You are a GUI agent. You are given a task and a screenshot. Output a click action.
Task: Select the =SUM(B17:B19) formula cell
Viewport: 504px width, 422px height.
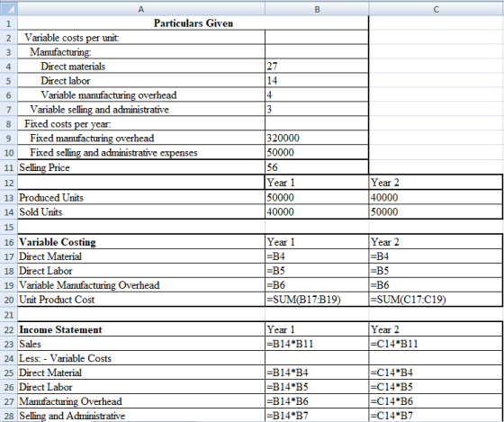[x=317, y=300]
